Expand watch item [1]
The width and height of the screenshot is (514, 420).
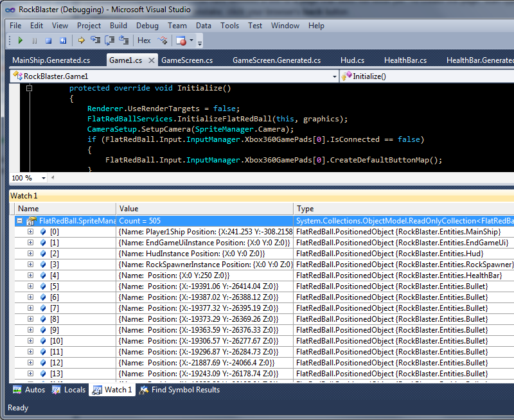(30, 243)
